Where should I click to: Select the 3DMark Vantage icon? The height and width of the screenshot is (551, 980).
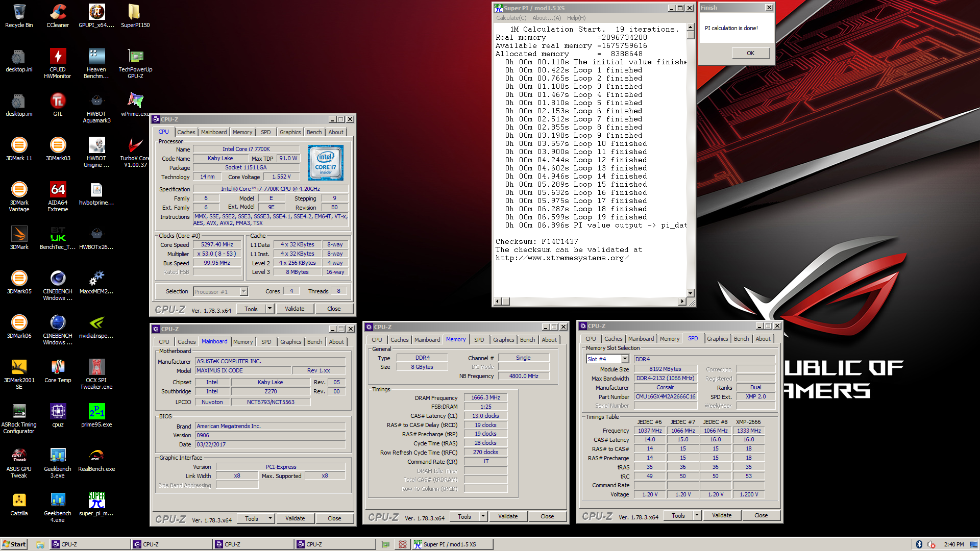(x=19, y=196)
